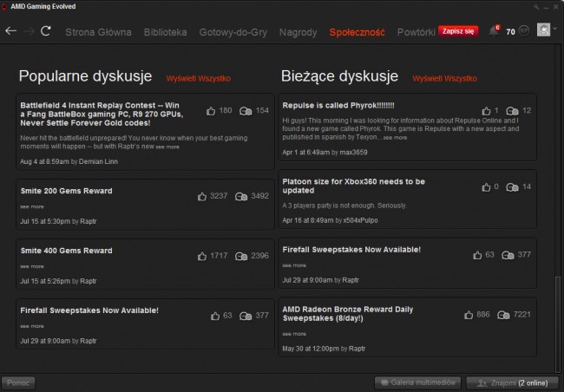Like Firefall Sweepstakes in Bieżące dyskusje

[477, 255]
